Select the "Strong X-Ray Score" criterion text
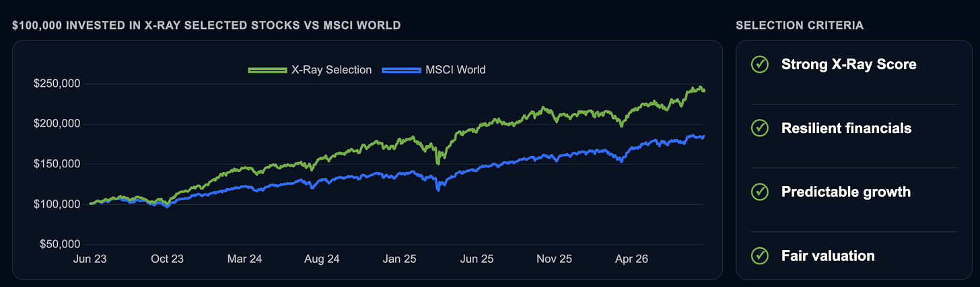Image resolution: width=980 pixels, height=287 pixels. tap(849, 65)
